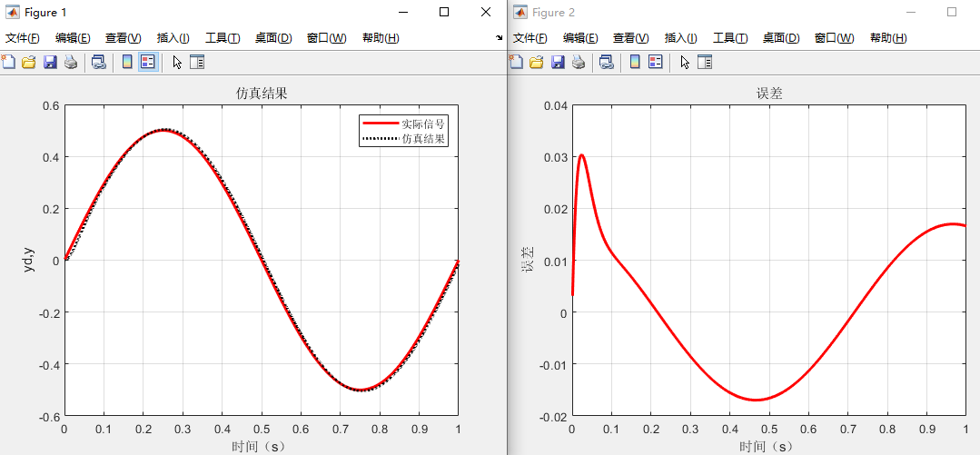Click y-axis label yd,y in Figure 1
Image resolution: width=980 pixels, height=455 pixels.
[x=29, y=260]
